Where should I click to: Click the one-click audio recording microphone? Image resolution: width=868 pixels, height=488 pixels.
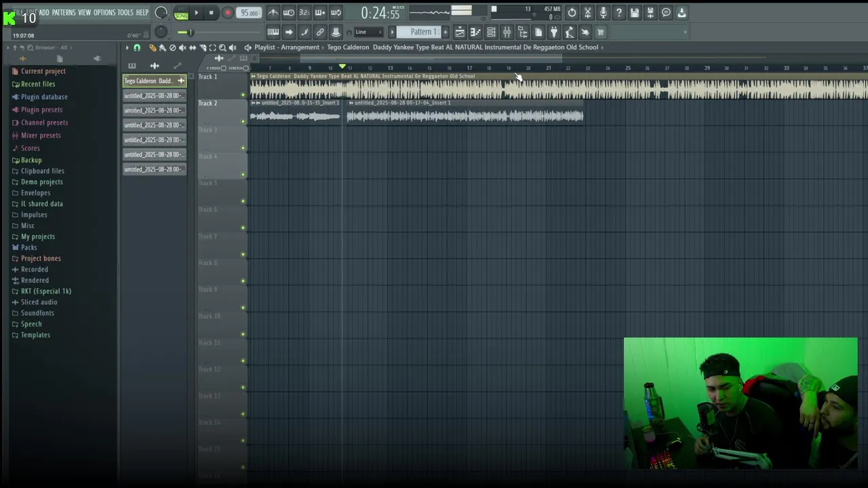(603, 12)
